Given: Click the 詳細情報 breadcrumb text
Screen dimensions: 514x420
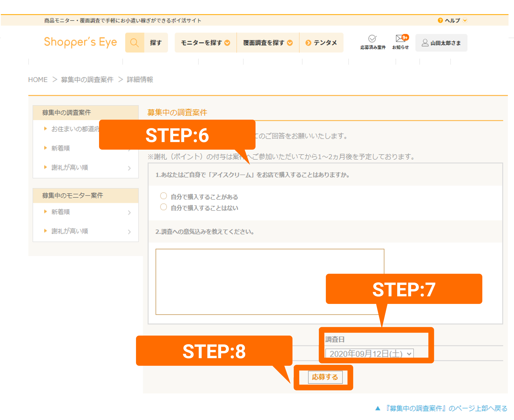Looking at the screenshot, I should click(140, 80).
